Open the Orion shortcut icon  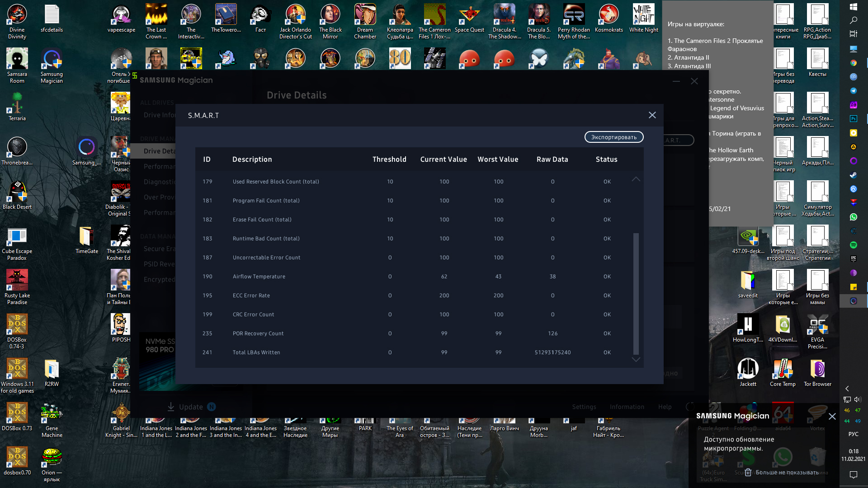[52, 465]
